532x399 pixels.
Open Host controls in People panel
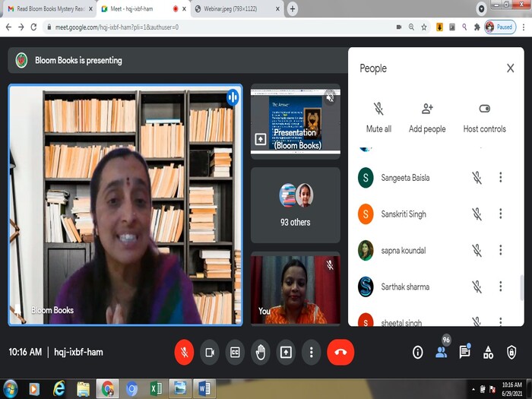coord(485,117)
